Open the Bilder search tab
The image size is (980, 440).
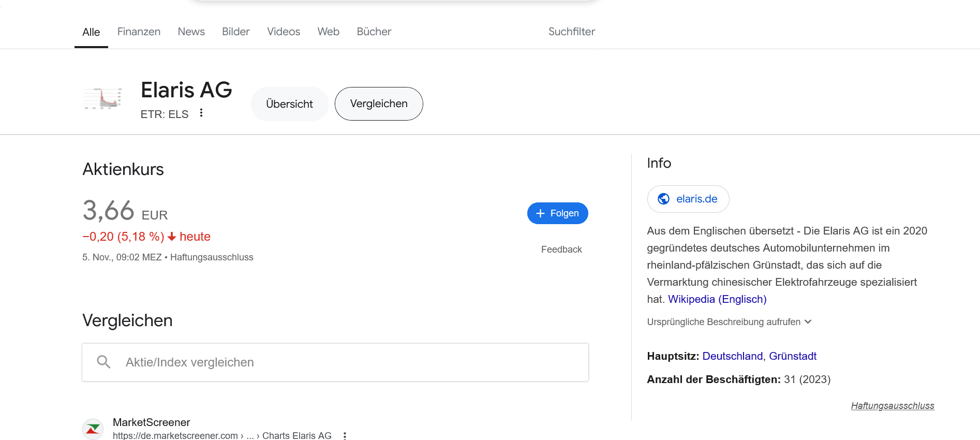[x=235, y=32]
